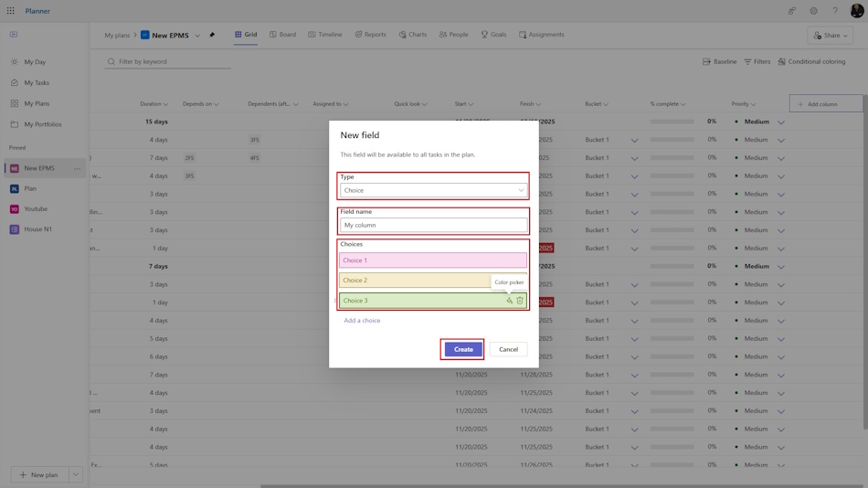868x488 pixels.
Task: Click the pink Choice 1 field
Action: 433,260
